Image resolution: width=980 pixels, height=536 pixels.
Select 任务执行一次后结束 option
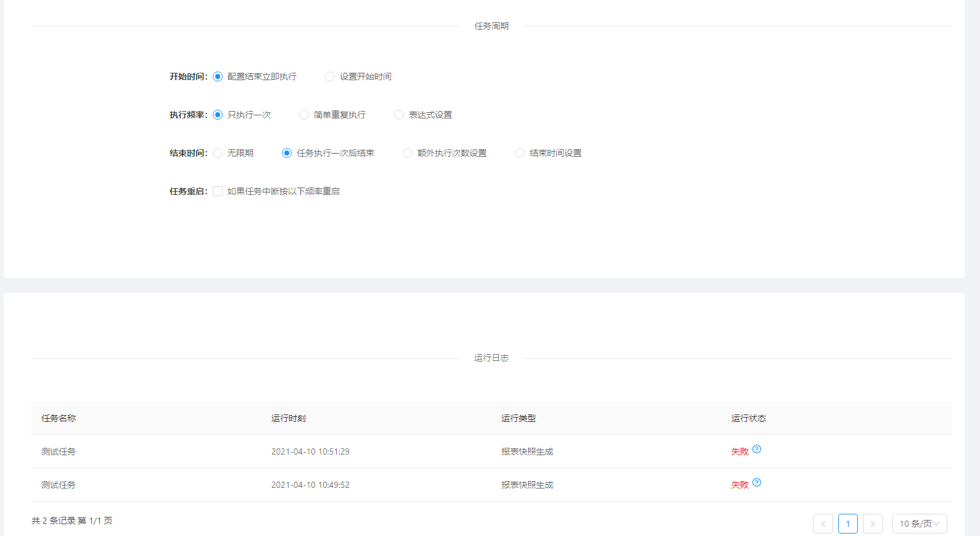coord(287,153)
